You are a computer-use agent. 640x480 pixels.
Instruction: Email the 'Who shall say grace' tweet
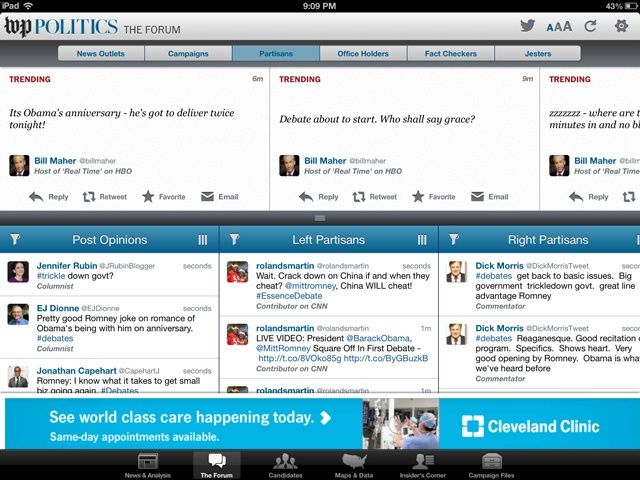(x=489, y=197)
